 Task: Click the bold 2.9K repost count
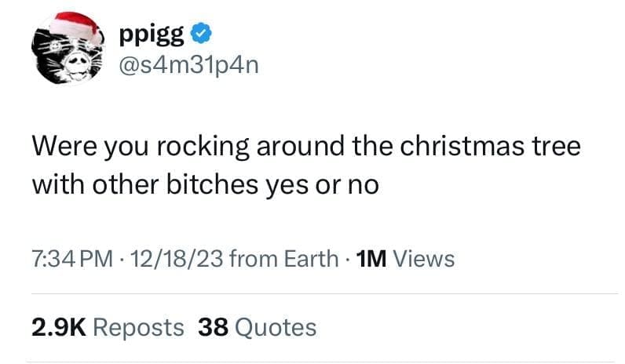point(57,326)
